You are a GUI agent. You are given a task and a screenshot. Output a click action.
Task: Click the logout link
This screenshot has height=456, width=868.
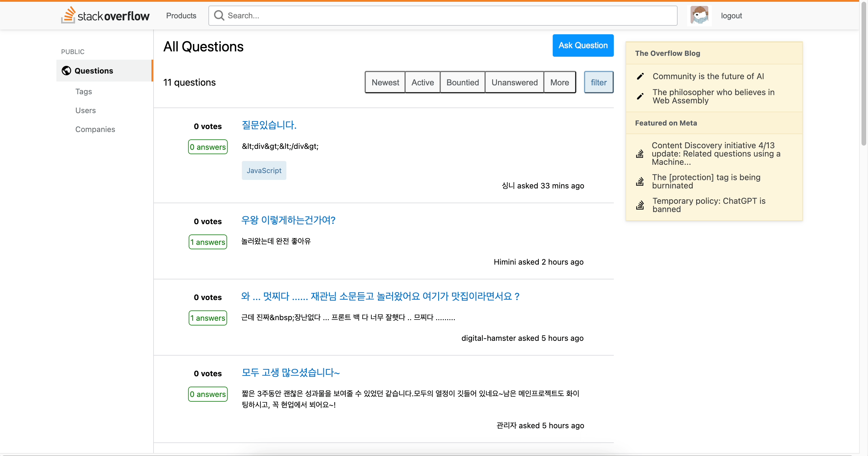point(731,15)
